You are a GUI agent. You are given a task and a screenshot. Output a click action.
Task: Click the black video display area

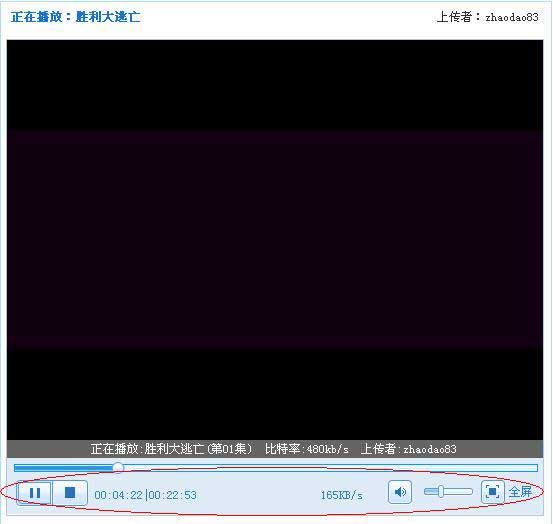click(x=275, y=240)
